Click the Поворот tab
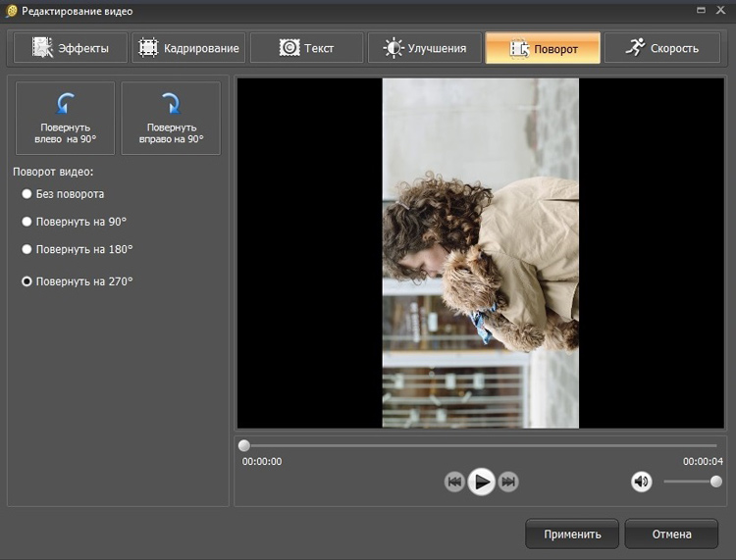Image resolution: width=736 pixels, height=560 pixels. (543, 48)
